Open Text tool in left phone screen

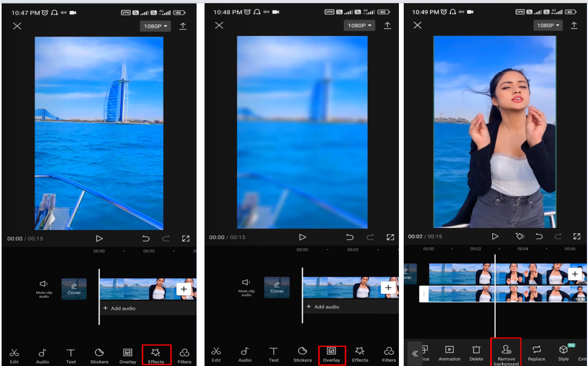[x=71, y=355]
